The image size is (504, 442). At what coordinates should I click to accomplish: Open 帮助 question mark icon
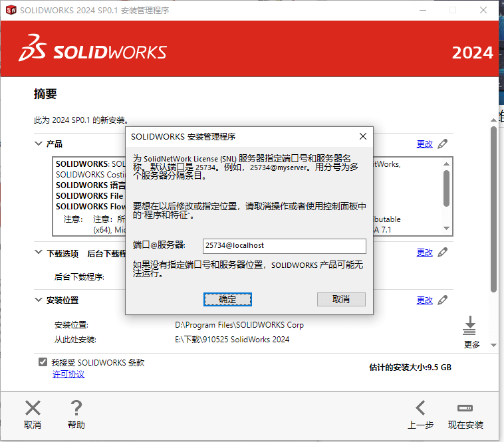[76, 408]
